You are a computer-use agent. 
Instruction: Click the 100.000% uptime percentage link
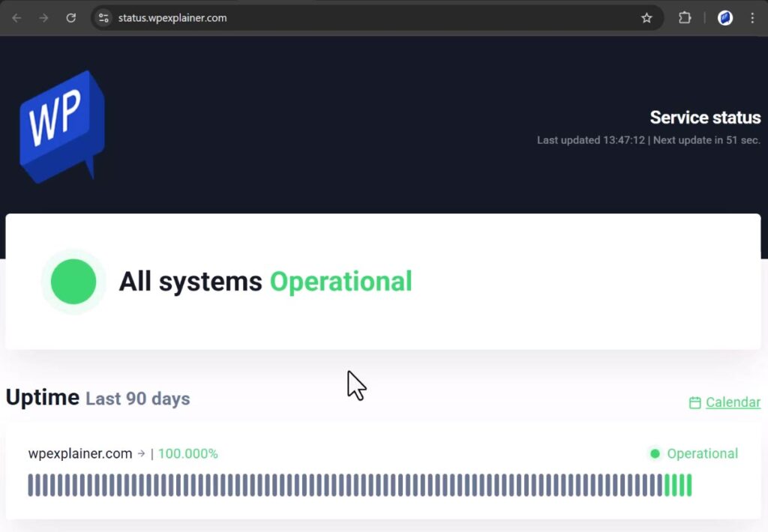[x=187, y=453]
